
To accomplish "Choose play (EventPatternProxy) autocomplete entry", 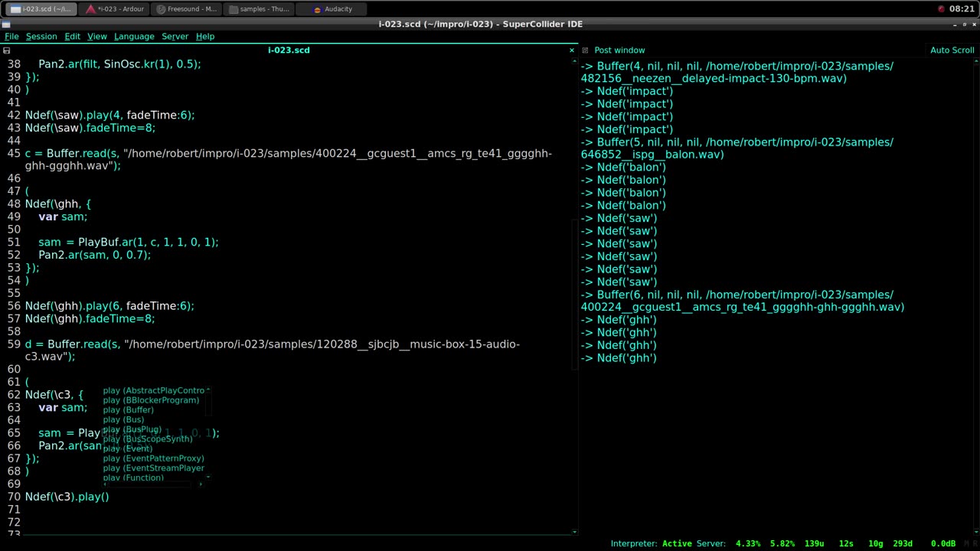I will [153, 458].
